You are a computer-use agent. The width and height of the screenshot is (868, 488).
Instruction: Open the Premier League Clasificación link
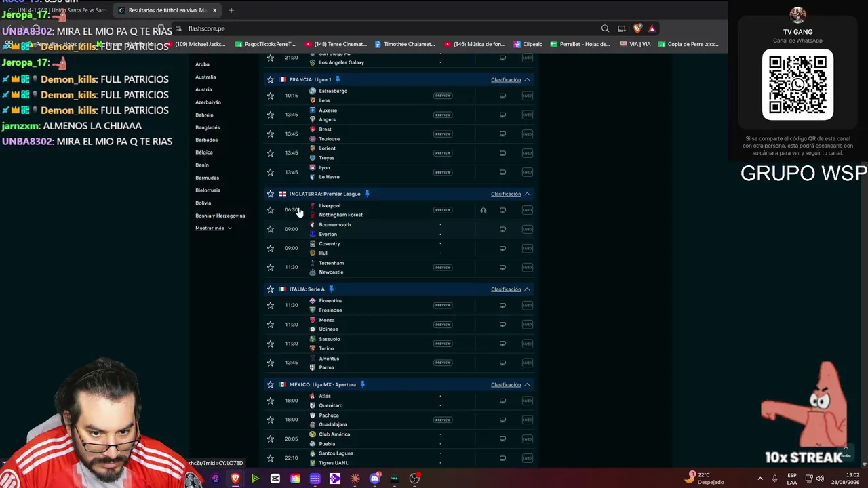coord(506,194)
